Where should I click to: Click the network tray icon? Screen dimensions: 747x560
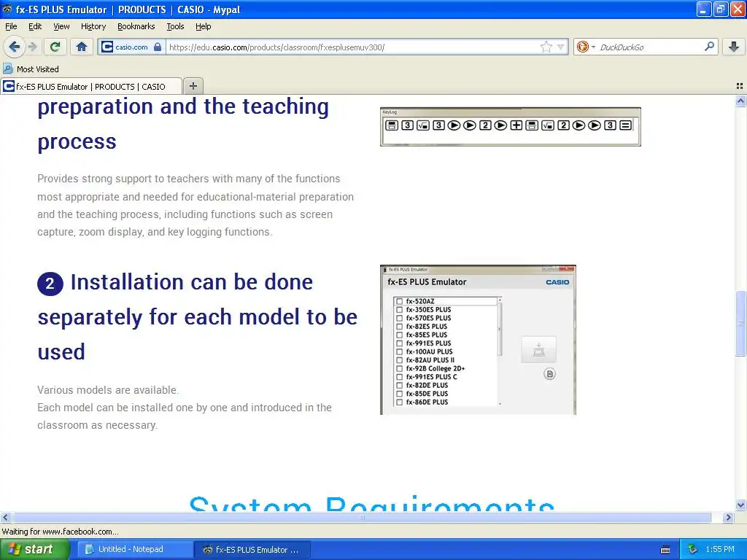tap(693, 550)
